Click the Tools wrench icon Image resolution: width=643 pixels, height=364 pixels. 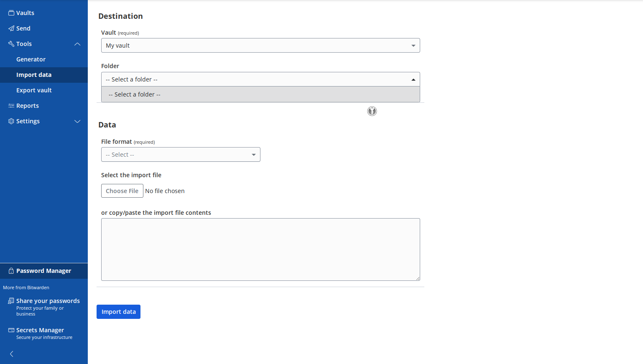click(11, 44)
